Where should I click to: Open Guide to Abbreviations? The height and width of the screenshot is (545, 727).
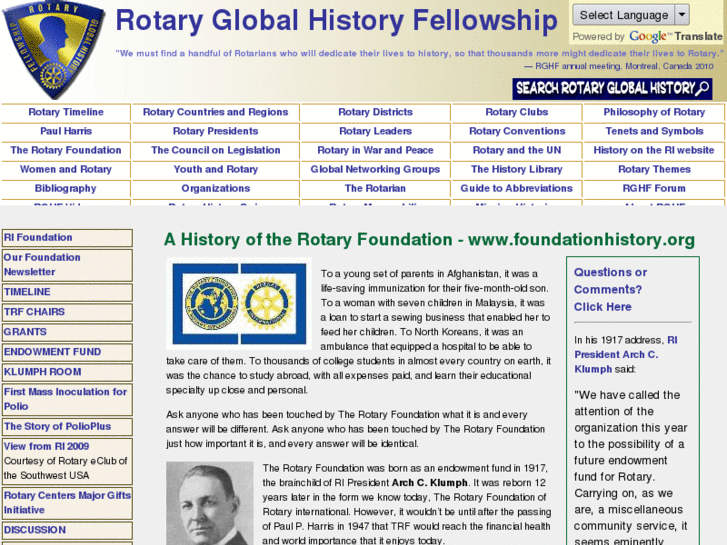517,188
